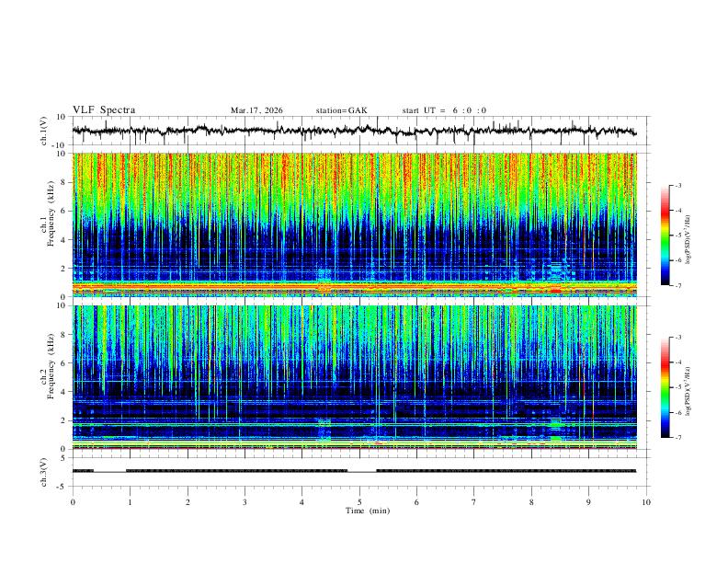728x563 pixels.
Task: Click the 'ch.1(V)' waveform axis label
Action: click(x=44, y=131)
